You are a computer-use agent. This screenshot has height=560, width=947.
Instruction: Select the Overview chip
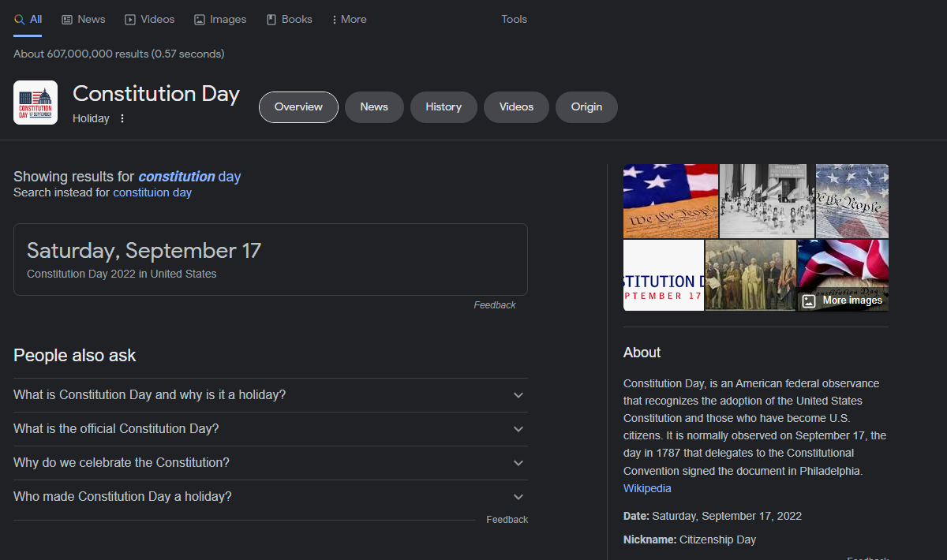[x=298, y=107]
